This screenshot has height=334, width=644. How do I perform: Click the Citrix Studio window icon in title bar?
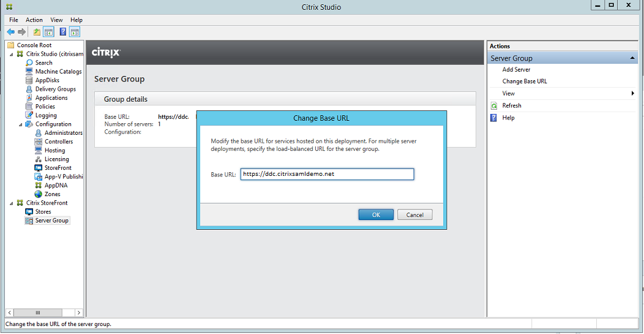coord(9,6)
